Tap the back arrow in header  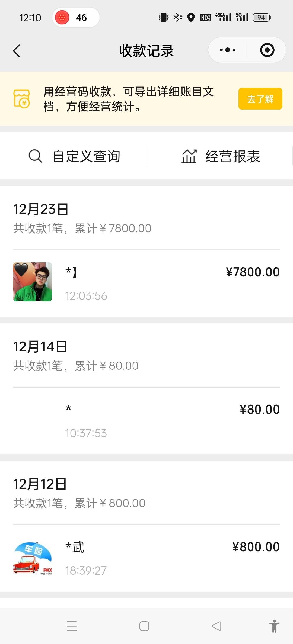[x=17, y=51]
